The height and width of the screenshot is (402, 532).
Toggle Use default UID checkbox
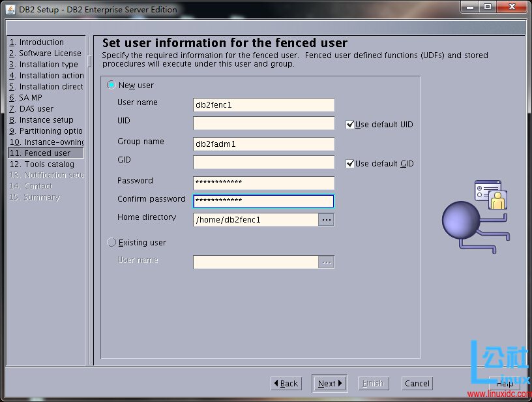pos(350,125)
